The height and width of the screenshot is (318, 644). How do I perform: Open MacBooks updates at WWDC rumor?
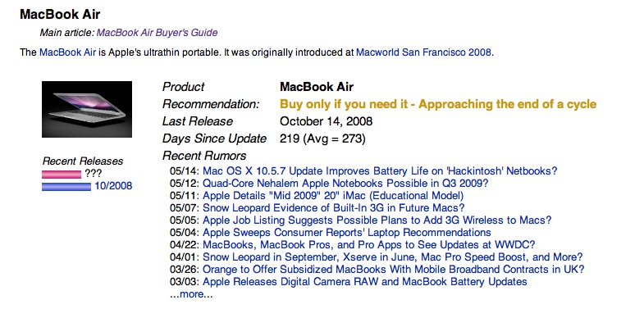tap(369, 245)
